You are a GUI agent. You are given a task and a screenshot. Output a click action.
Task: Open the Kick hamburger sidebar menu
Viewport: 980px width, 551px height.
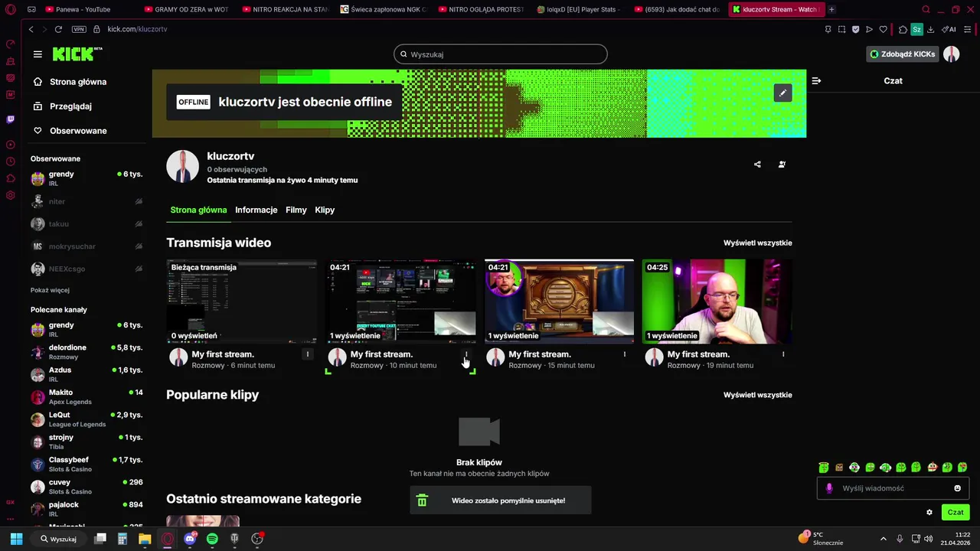[38, 54]
